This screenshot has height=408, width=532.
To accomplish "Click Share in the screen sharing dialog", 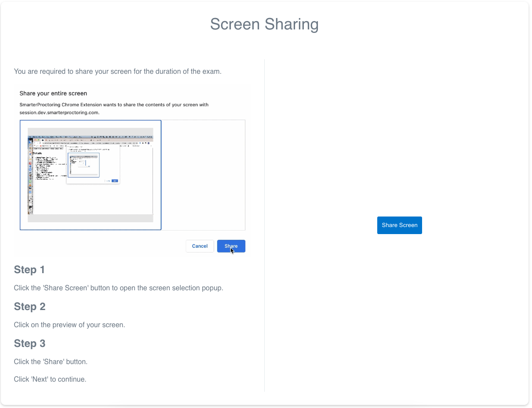I will pos(231,246).
